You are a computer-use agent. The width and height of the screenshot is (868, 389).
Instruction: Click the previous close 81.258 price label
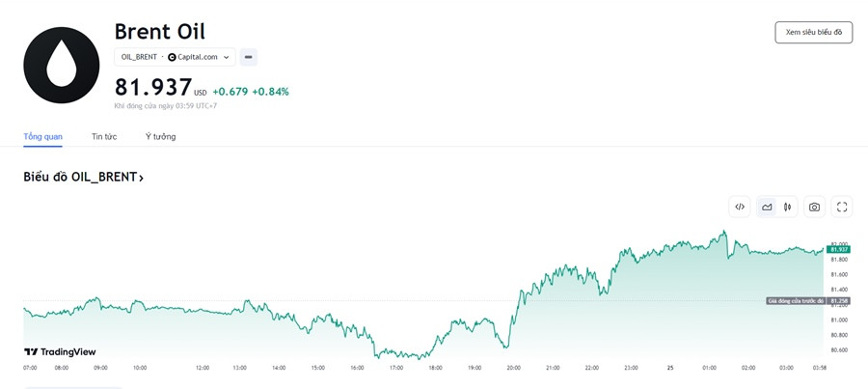pos(837,301)
